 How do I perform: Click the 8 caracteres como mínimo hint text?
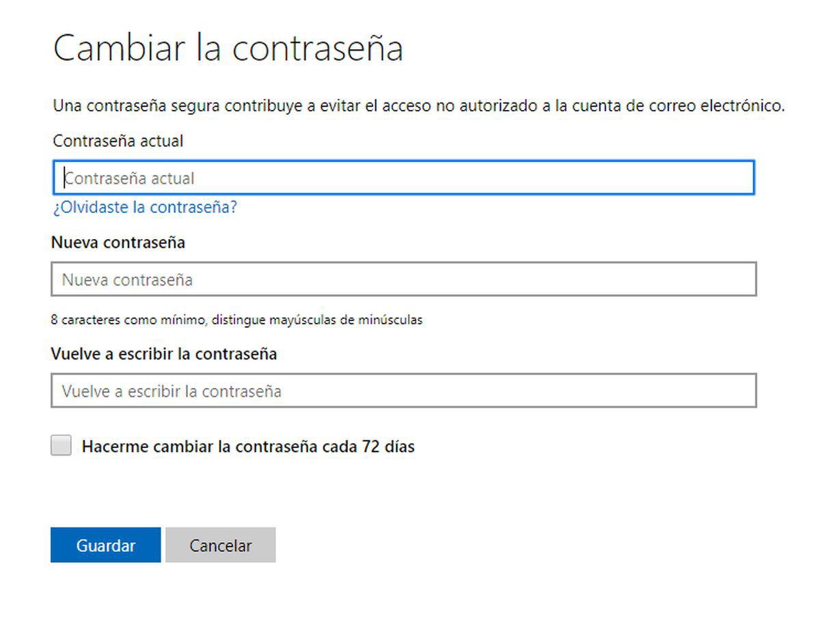pyautogui.click(x=237, y=319)
